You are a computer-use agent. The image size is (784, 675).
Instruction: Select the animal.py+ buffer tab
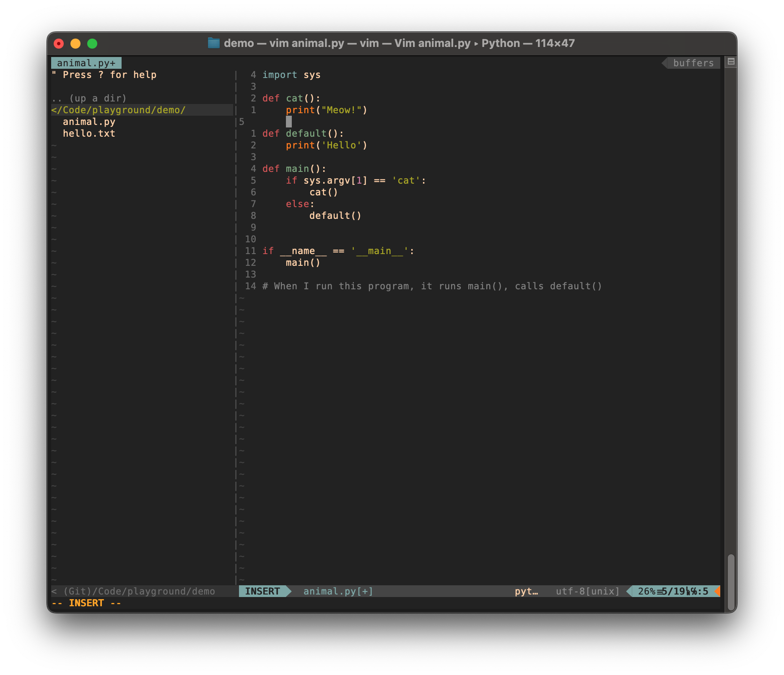tap(86, 63)
